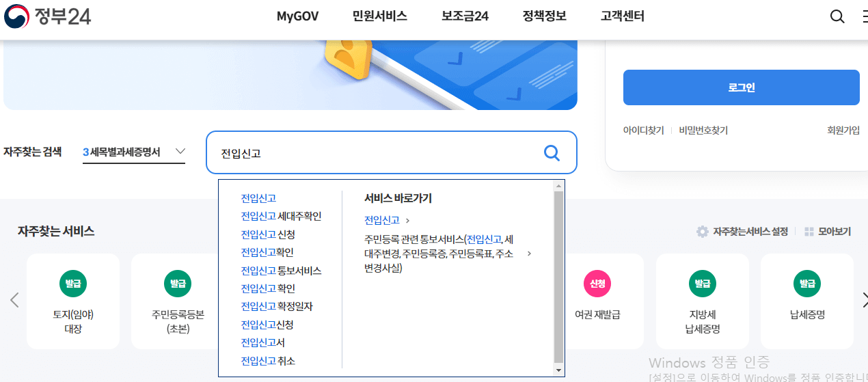Open the 정책정보 menu

pos(545,16)
